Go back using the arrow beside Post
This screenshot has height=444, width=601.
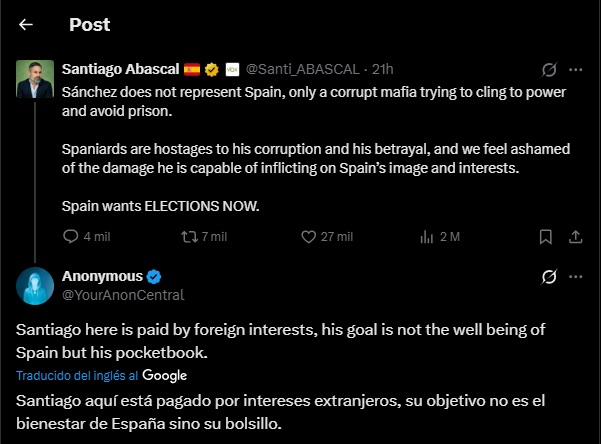[x=26, y=25]
